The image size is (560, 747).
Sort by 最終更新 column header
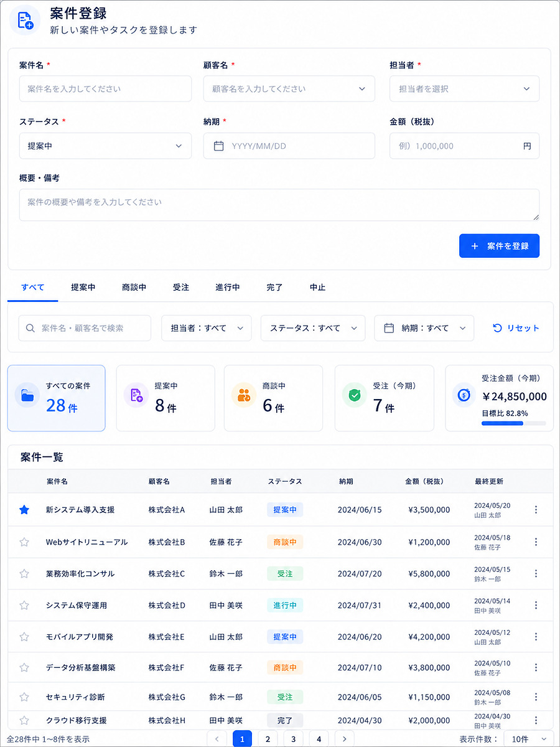489,481
